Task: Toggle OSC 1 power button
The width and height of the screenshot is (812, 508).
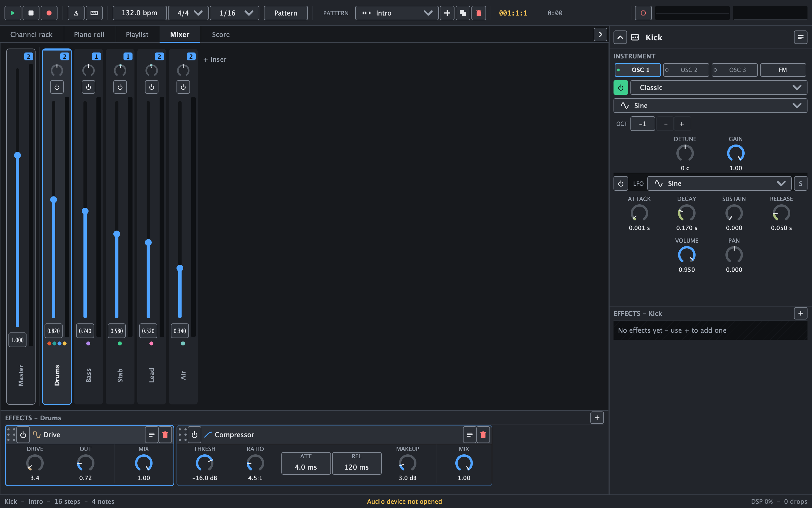Action: 621,87
